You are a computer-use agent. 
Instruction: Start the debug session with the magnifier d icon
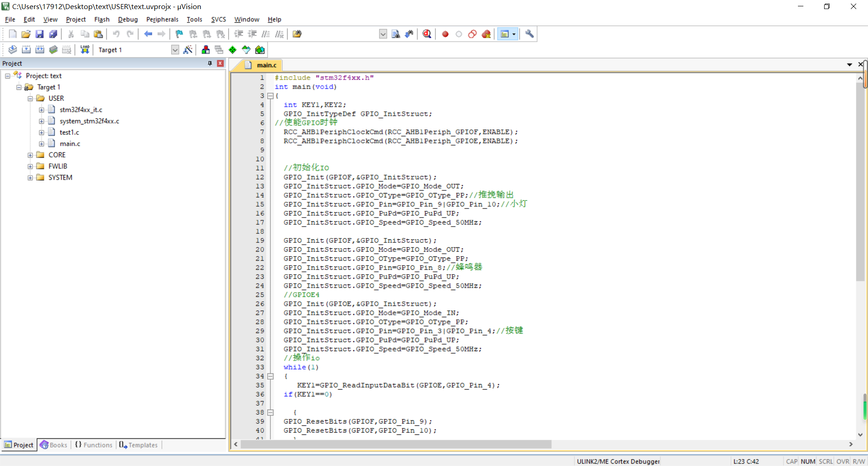pyautogui.click(x=427, y=34)
